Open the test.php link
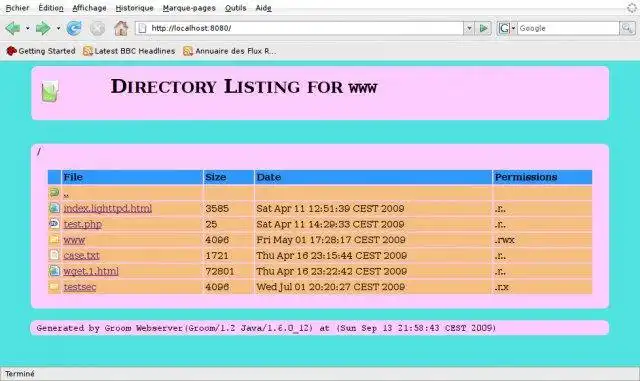 pos(82,224)
